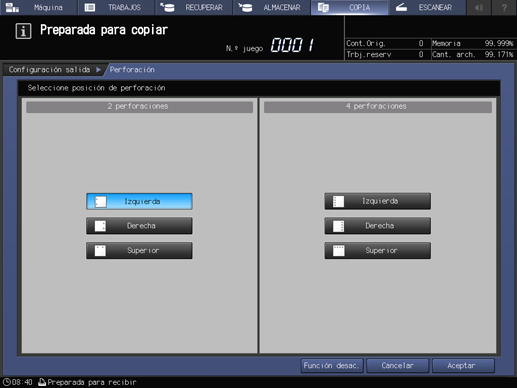This screenshot has width=517, height=388.
Task: Select Derecha under 4 perforaciones
Action: (378, 226)
